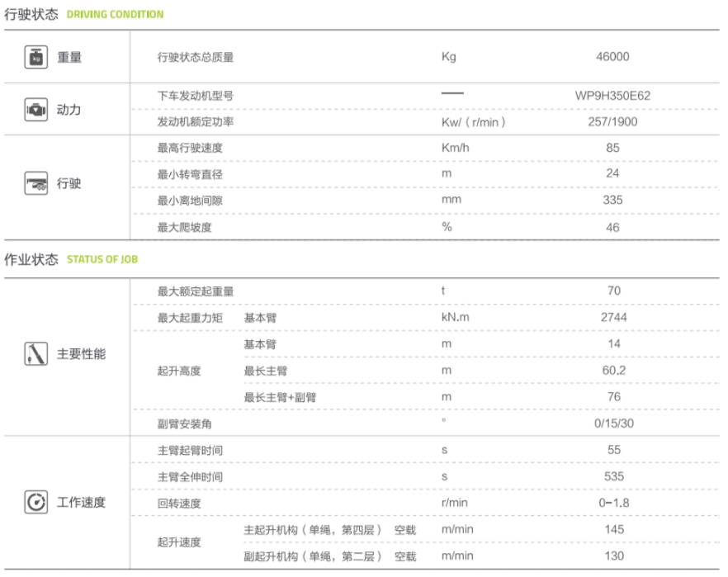The width and height of the screenshot is (728, 577).
Task: Click the boom icon beside 主要性能
Action: click(35, 354)
